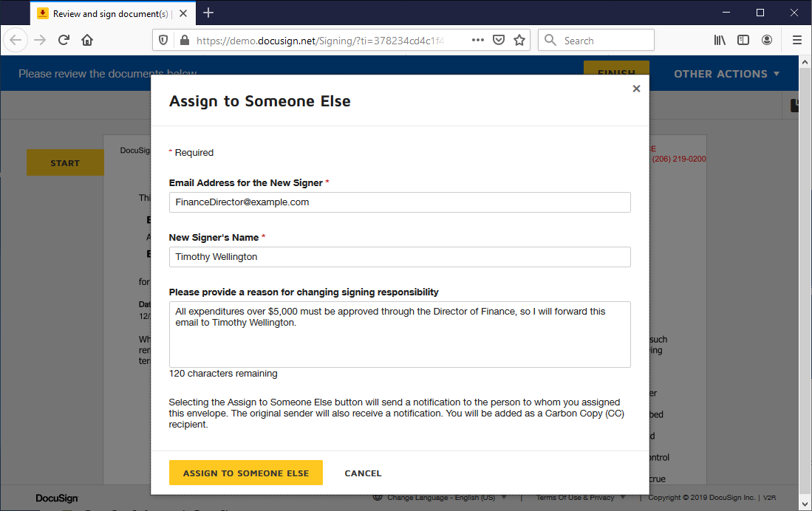Show site security padlock info
Screen dimensions: 812x511
185,41
